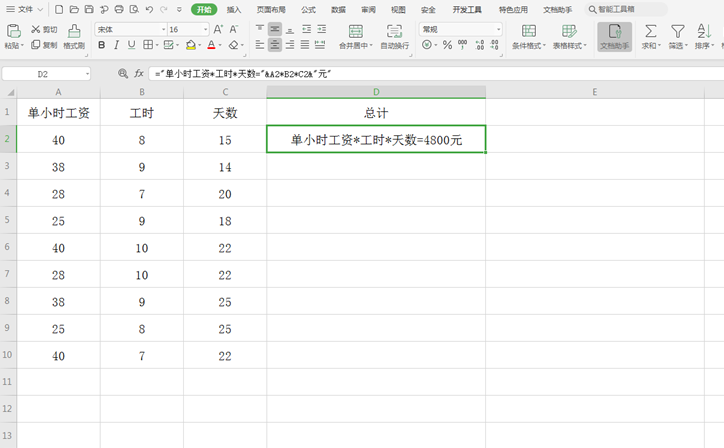Screen dimensions: 724x448
Task: Decrease font size with A- icon
Action: pyautogui.click(x=234, y=30)
